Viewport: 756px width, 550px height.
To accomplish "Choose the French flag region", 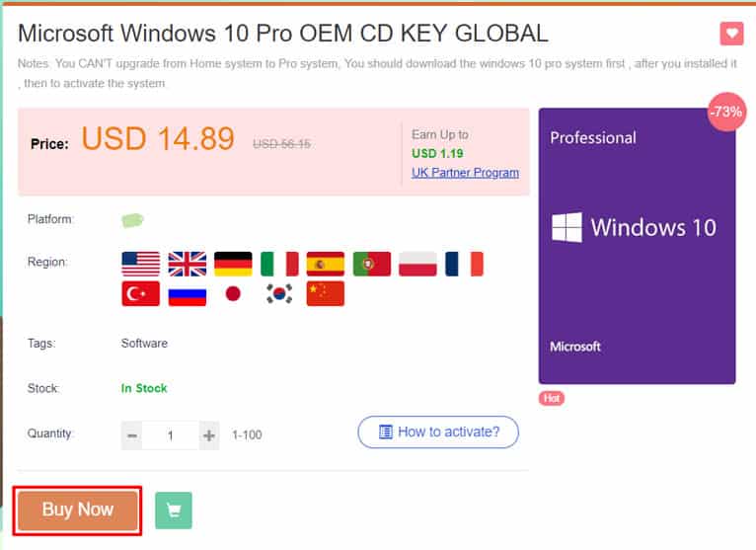I will (x=464, y=264).
